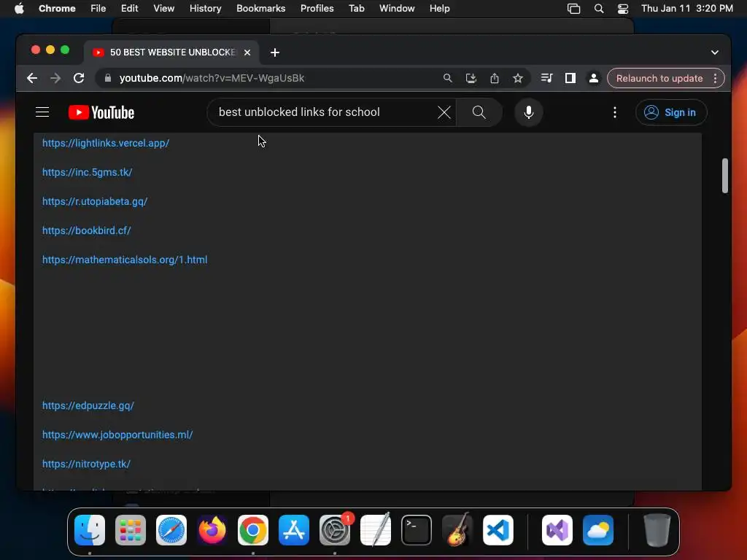
Task: Share this page via the share icon
Action: [495, 78]
